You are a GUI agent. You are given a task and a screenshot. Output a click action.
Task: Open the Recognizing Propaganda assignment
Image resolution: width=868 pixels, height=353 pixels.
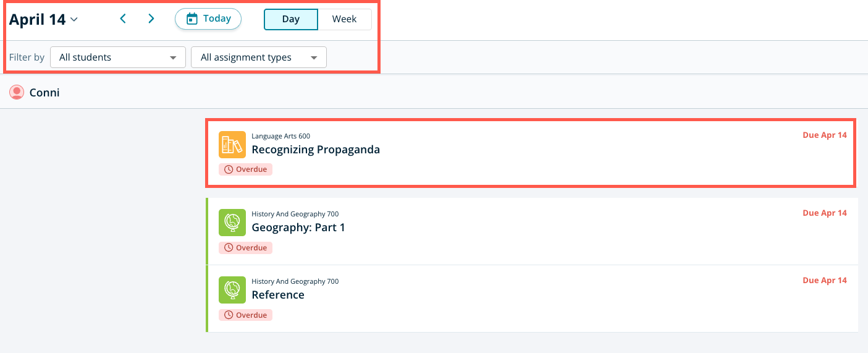coord(316,150)
